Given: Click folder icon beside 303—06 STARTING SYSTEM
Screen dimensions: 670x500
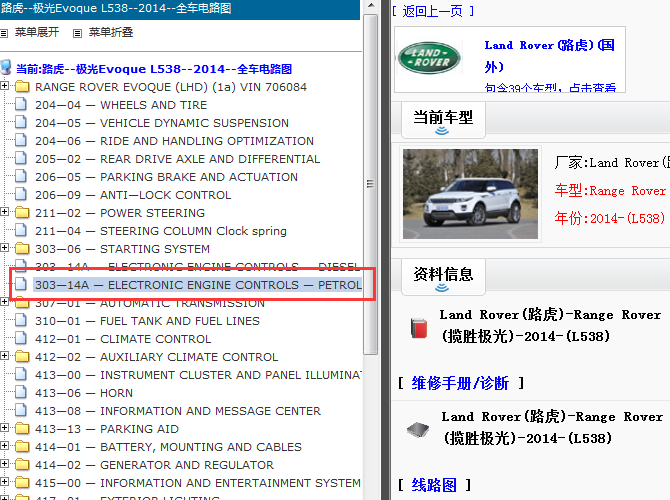Looking at the screenshot, I should pyautogui.click(x=22, y=248).
